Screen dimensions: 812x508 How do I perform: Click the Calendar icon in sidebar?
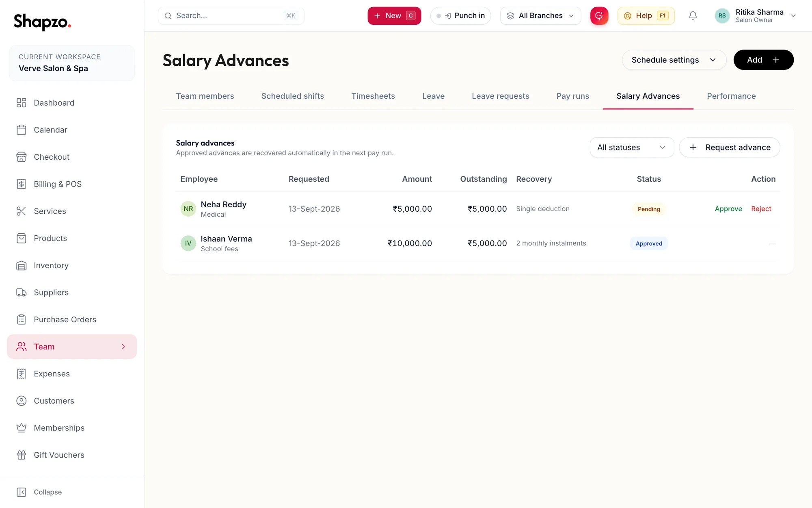(x=21, y=130)
